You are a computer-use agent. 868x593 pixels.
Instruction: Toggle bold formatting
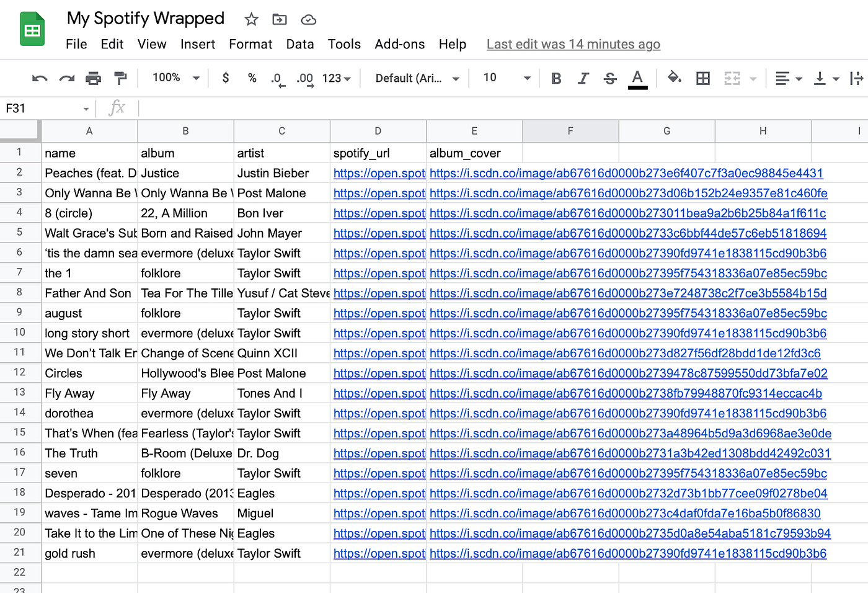pyautogui.click(x=556, y=78)
